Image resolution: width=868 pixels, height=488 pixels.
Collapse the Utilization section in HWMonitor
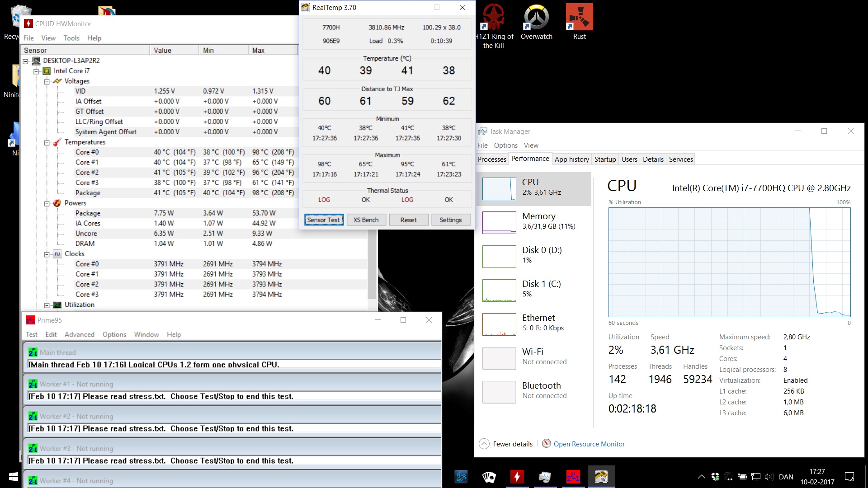(x=47, y=305)
